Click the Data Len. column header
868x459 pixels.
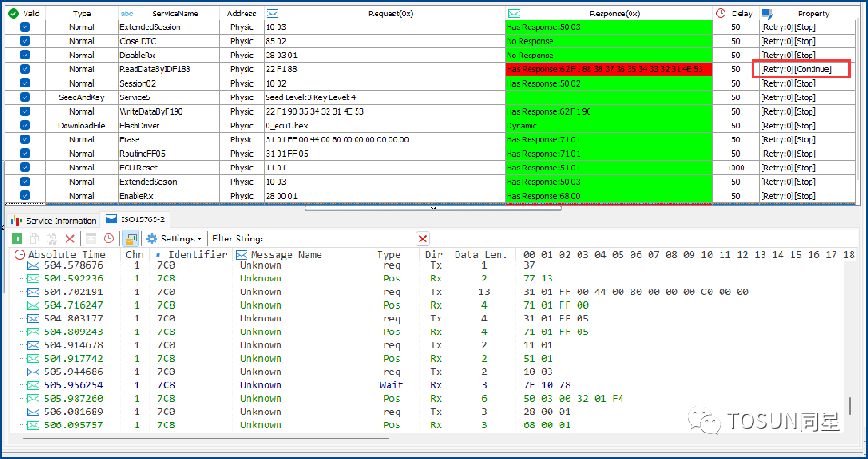480,255
